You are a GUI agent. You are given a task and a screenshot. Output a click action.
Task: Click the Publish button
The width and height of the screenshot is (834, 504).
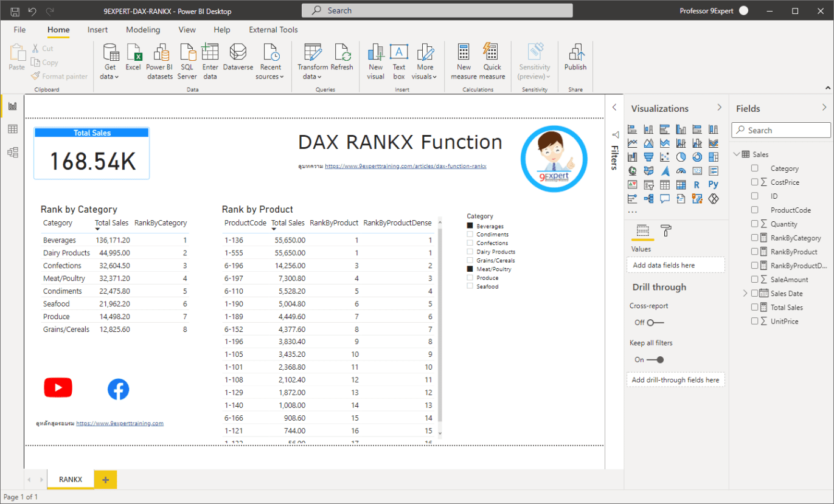(x=574, y=60)
